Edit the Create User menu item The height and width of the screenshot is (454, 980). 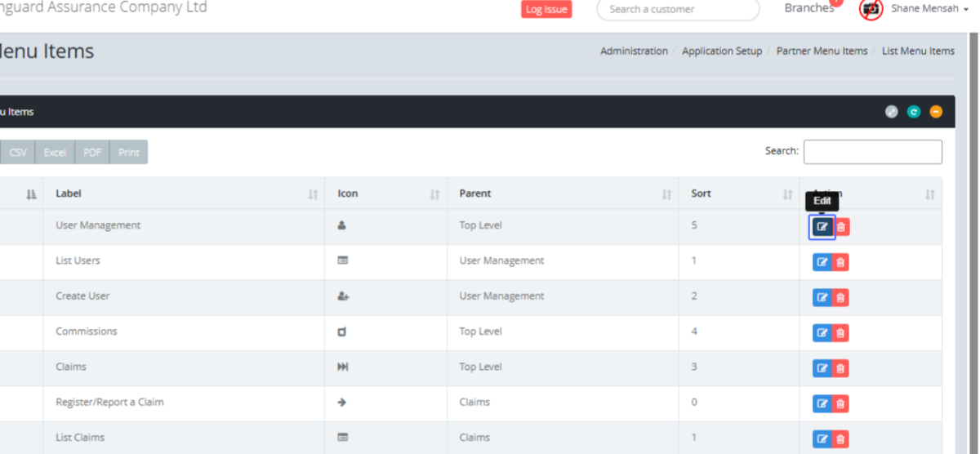coord(822,297)
